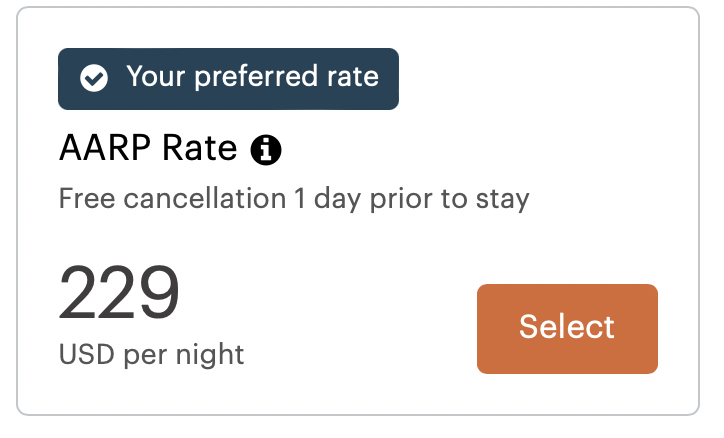Click the 'USD per night' label
Screen dimensions: 724x438
[x=151, y=354]
